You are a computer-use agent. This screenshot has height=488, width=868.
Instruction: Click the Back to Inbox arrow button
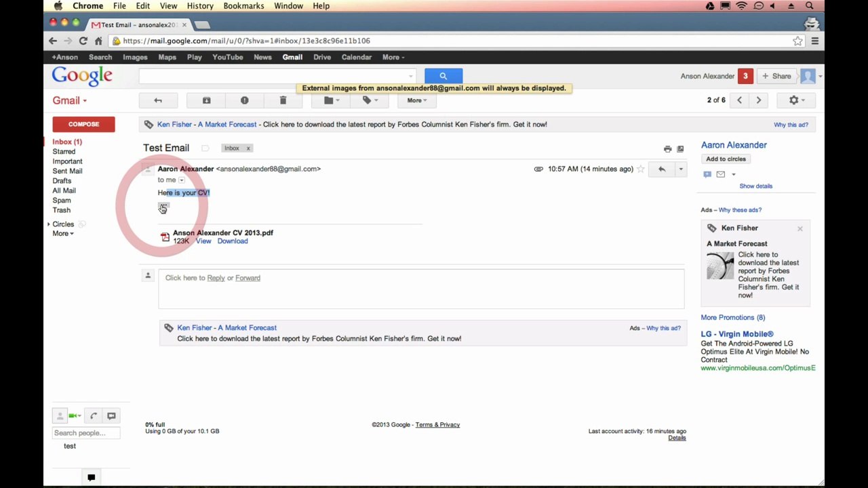[158, 100]
